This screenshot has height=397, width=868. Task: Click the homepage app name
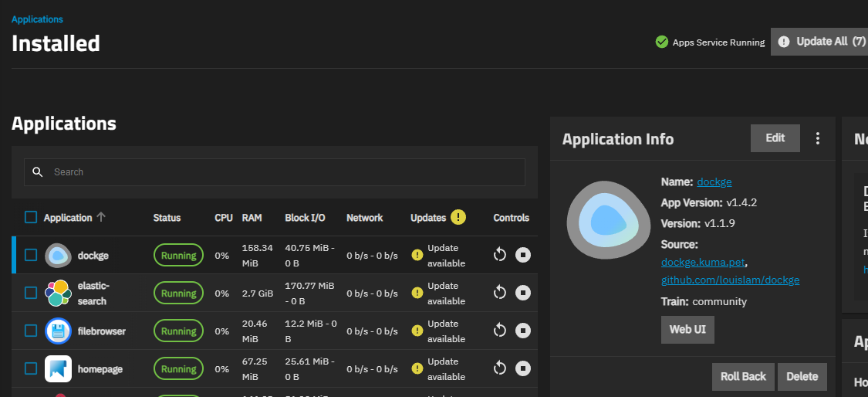tap(100, 368)
